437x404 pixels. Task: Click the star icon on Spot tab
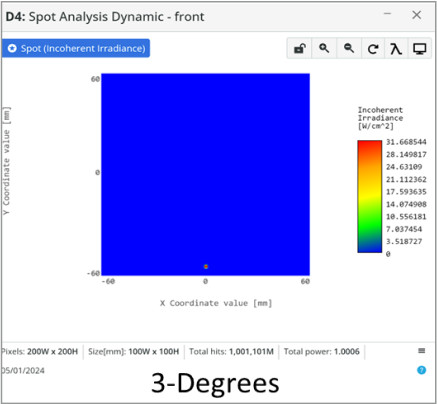coord(12,48)
